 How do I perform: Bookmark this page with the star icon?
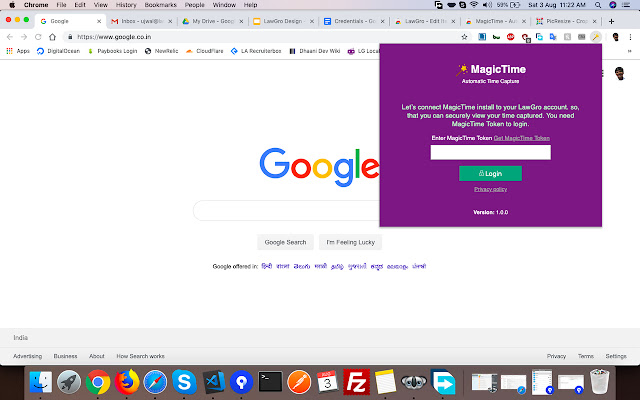click(464, 37)
